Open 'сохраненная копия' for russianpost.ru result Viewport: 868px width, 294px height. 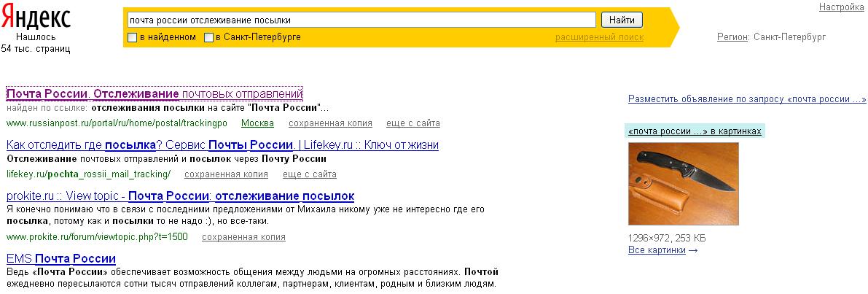(330, 123)
